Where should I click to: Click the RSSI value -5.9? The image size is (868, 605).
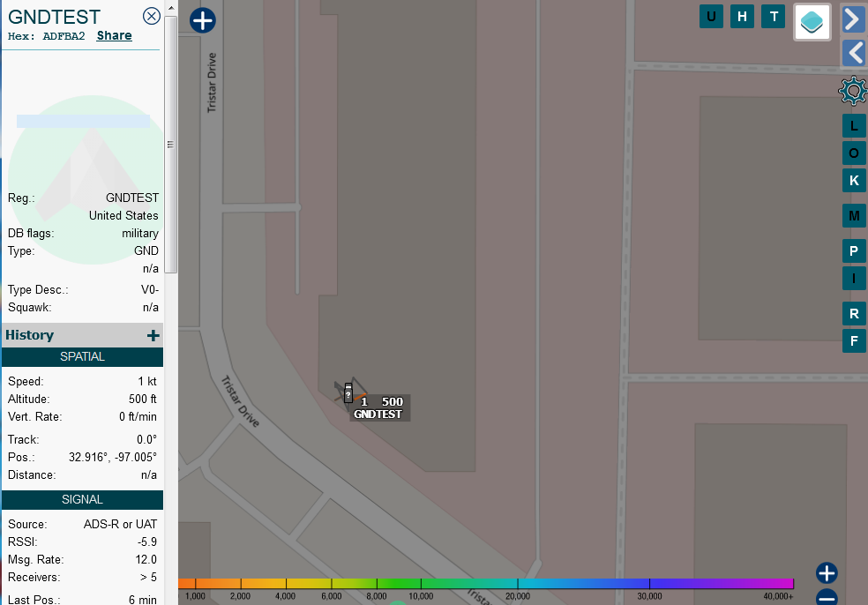click(x=147, y=542)
